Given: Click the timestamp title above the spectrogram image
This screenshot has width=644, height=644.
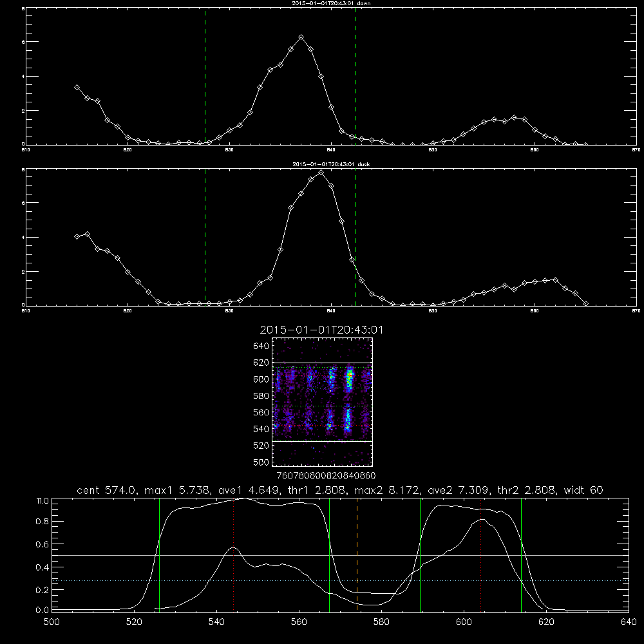Looking at the screenshot, I should pyautogui.click(x=321, y=330).
